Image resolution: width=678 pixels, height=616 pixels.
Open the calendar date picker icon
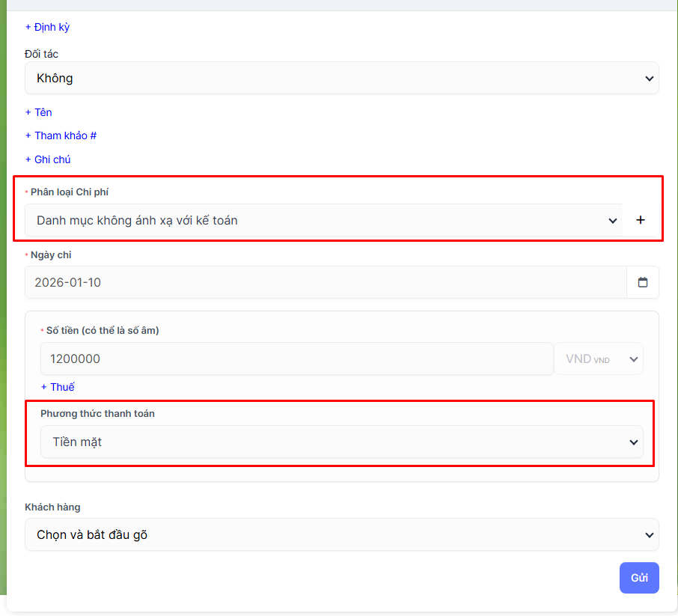(642, 283)
